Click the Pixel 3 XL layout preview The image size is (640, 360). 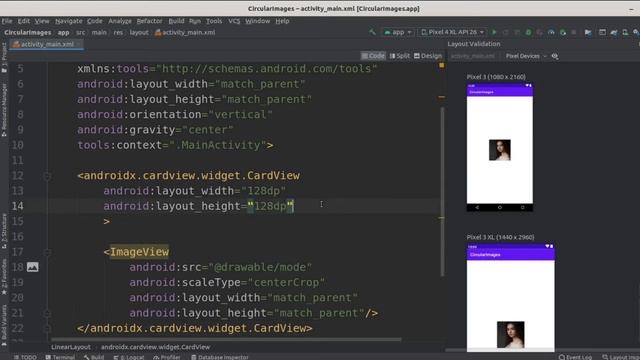(511, 298)
